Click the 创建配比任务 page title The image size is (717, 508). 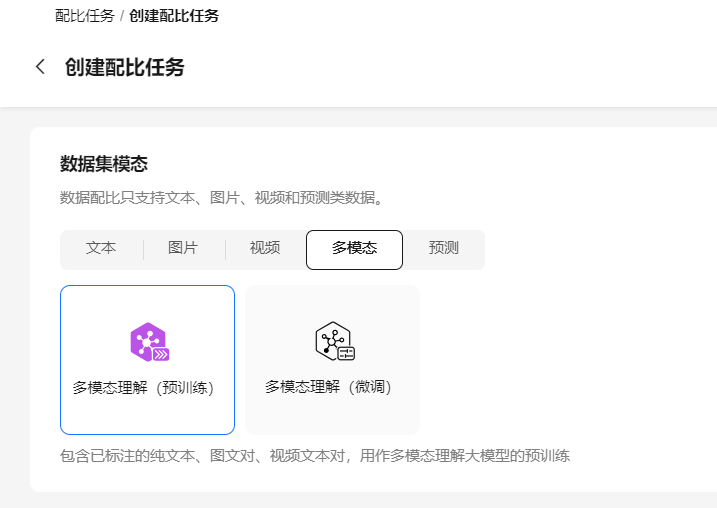124,67
